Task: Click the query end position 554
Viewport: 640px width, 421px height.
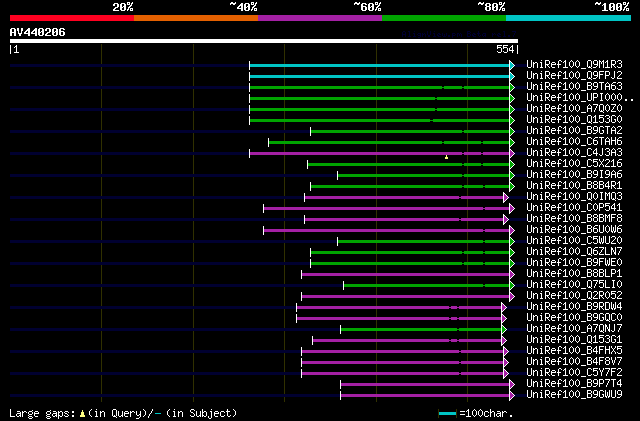Action: [x=505, y=49]
